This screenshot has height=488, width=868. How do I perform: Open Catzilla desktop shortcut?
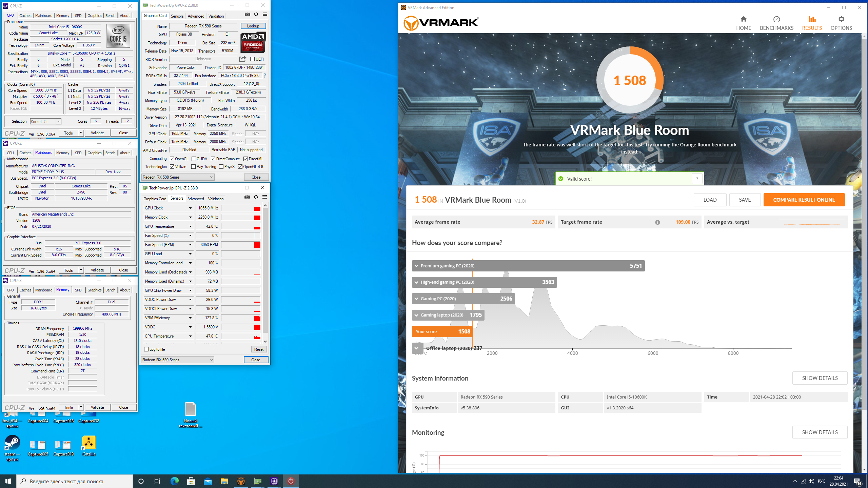[x=88, y=446]
